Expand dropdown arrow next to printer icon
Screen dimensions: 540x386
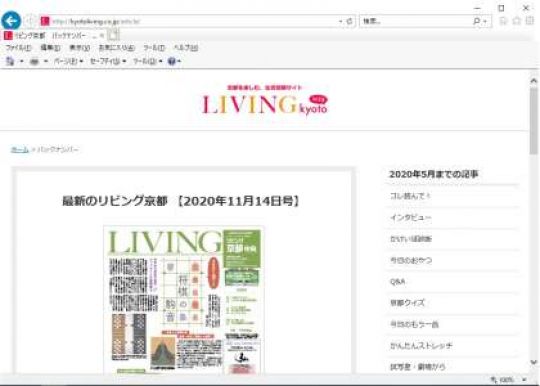click(45, 61)
